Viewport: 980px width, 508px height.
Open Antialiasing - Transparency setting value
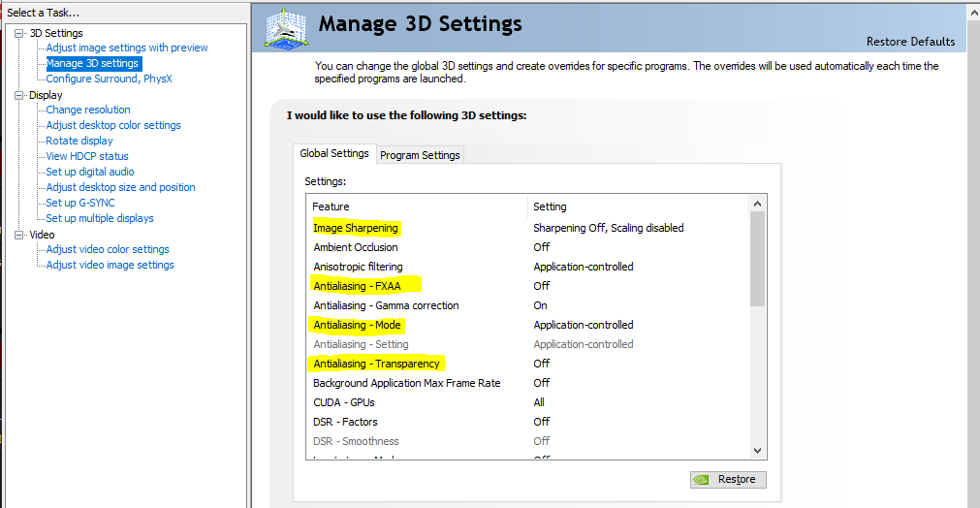pyautogui.click(x=541, y=364)
